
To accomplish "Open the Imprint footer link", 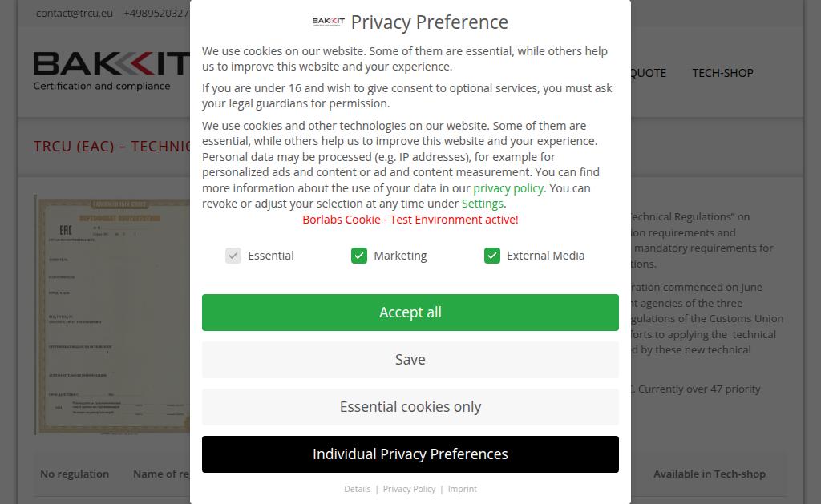I will pyautogui.click(x=463, y=489).
